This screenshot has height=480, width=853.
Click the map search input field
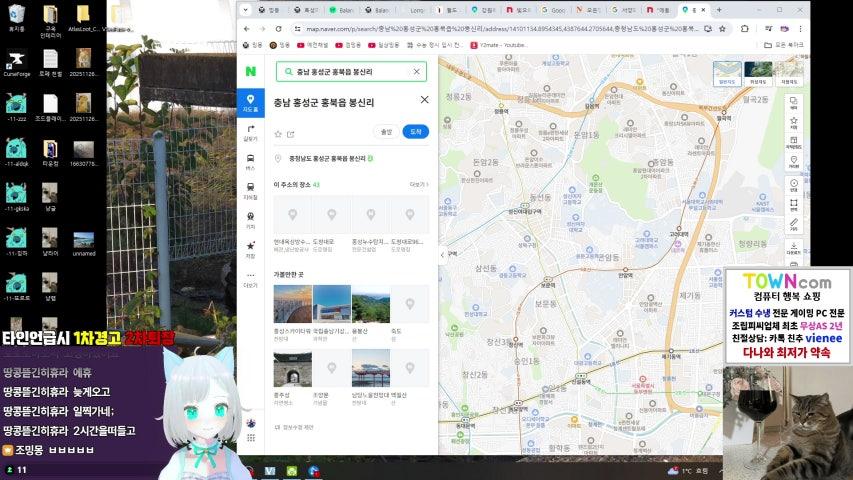coord(345,72)
